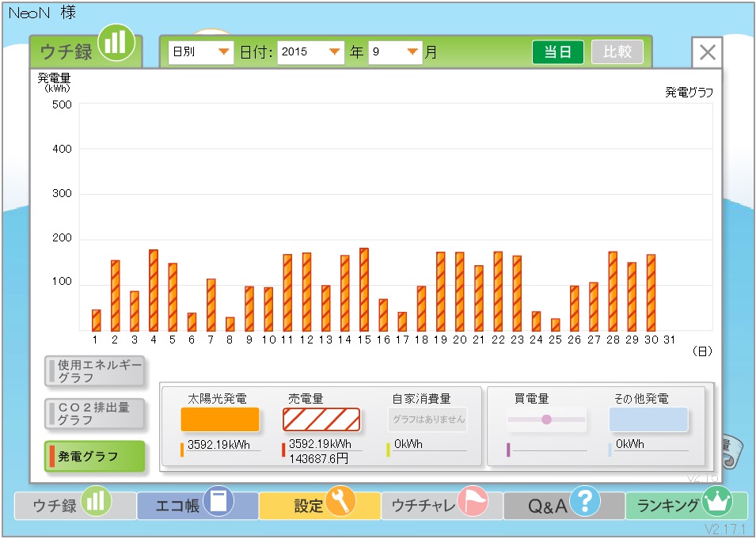This screenshot has height=539, width=756.
Task: Click the wrench icon beside 設定
Action: 340,501
